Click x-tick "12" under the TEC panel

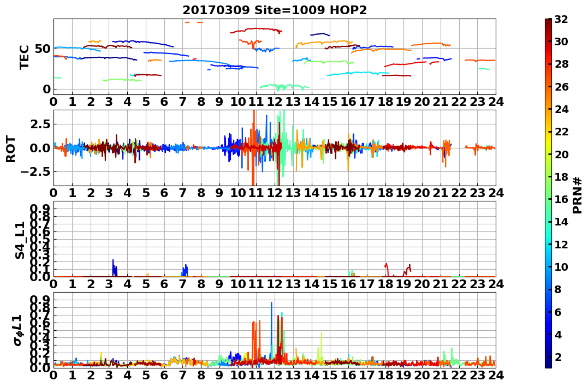(275, 102)
